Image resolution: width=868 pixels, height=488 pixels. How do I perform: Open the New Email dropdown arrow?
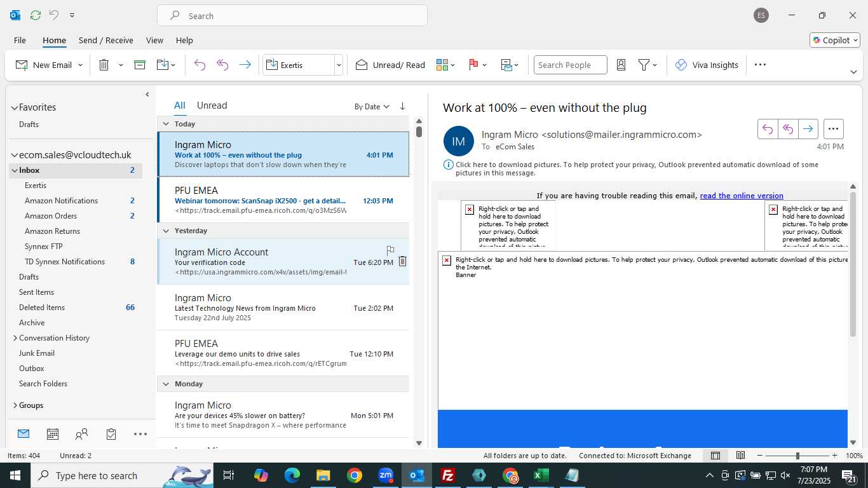(80, 65)
